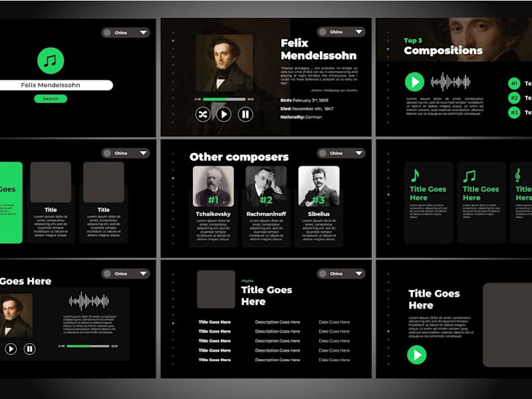The height and width of the screenshot is (399, 532).
Task: Click the green dot beside Top 3 Compositions
Action: [x=388, y=49]
